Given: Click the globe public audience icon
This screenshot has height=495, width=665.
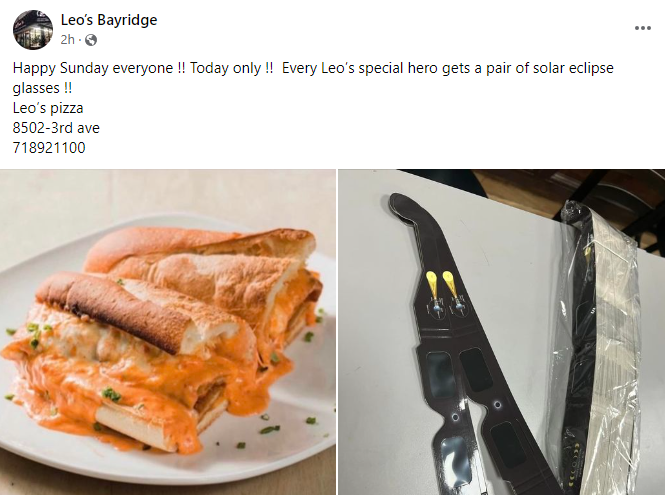Looking at the screenshot, I should point(91,40).
